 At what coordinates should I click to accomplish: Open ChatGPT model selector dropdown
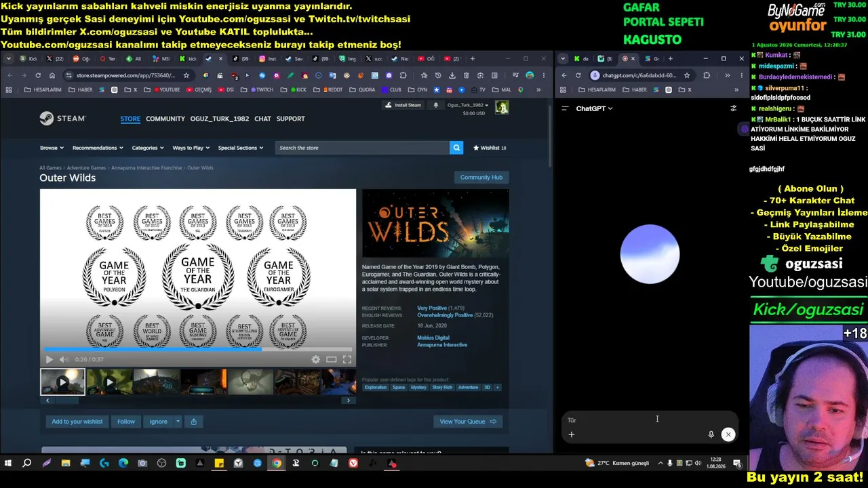(x=594, y=108)
